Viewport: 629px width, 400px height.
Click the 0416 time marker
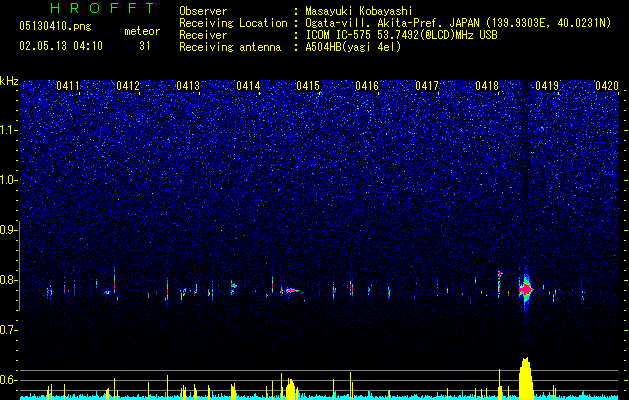[x=367, y=86]
